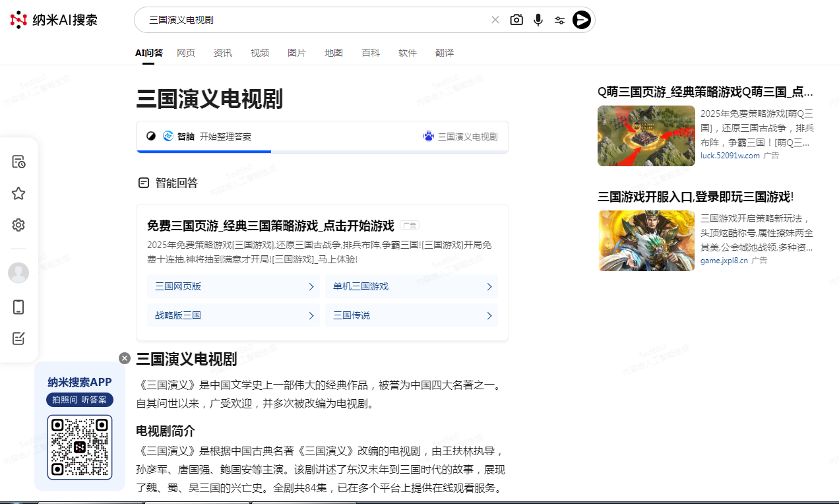The width and height of the screenshot is (839, 504).
Task: Expand the 单机三国游戏 entry chevron
Action: (489, 286)
